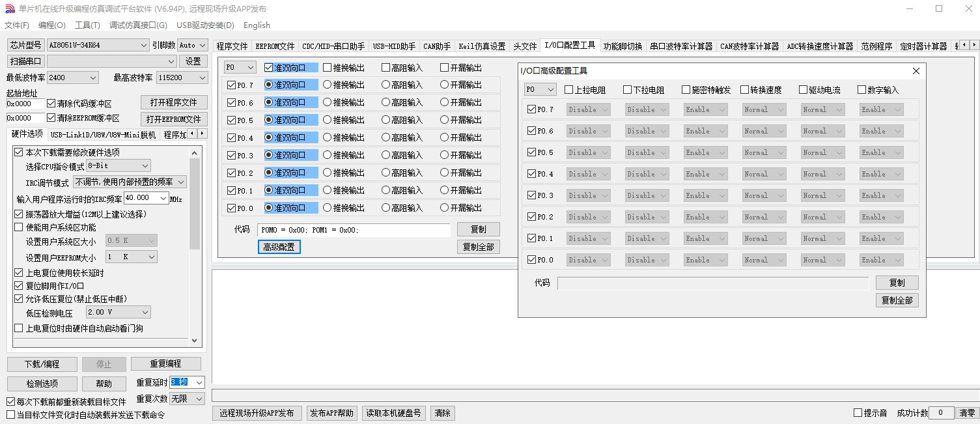
Task: Toggle 复位脚用作I/O口 checkbox
Action: coord(18,286)
